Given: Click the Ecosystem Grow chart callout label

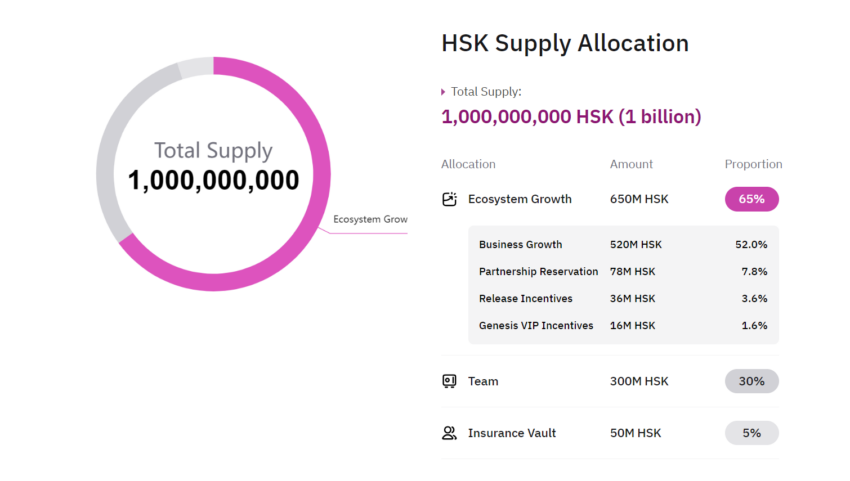Looking at the screenshot, I should 370,219.
